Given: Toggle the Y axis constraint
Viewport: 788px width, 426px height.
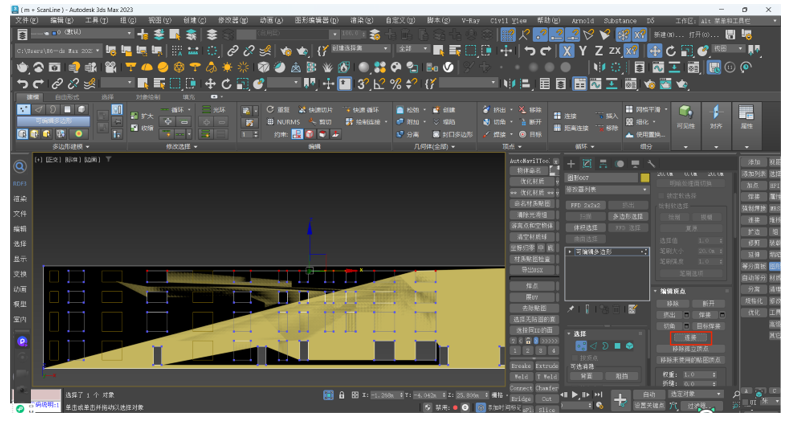Looking at the screenshot, I should [583, 51].
